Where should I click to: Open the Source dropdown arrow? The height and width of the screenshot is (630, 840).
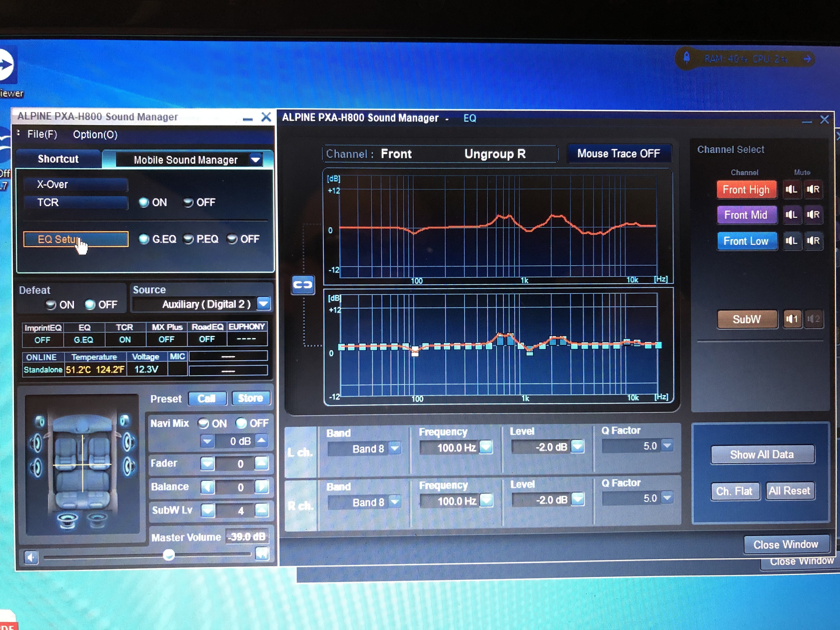(x=264, y=304)
